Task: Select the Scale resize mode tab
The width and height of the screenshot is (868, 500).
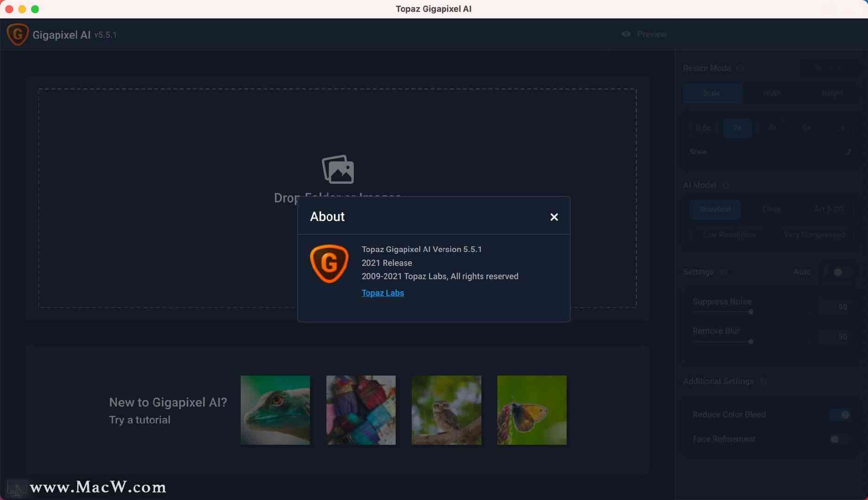Action: (712, 93)
